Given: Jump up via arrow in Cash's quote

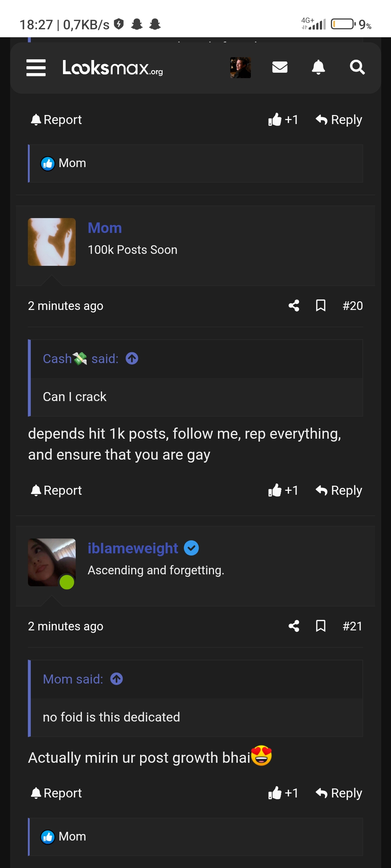Looking at the screenshot, I should point(131,358).
